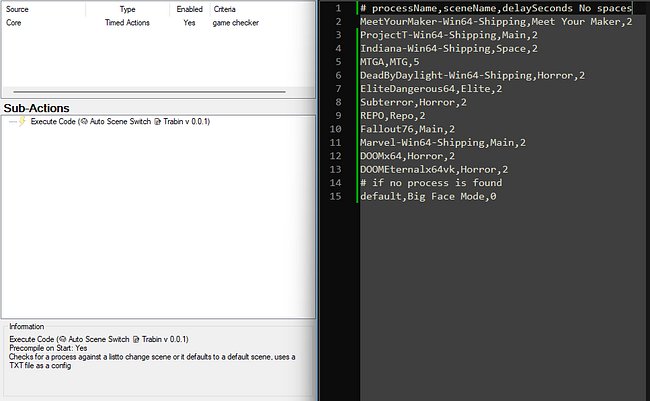650x401 pixels.
Task: Click the game checker criteria cell
Action: point(235,23)
